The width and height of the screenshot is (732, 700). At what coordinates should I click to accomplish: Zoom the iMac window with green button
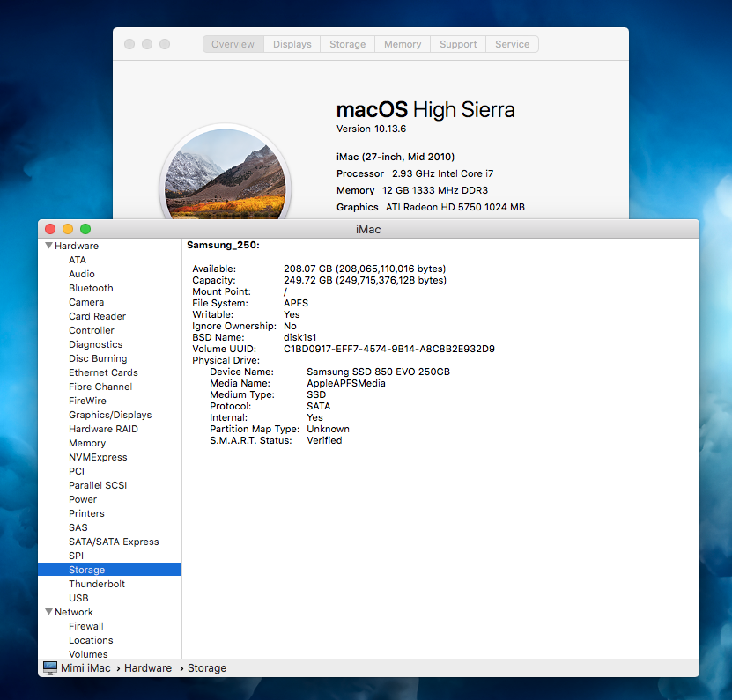85,229
